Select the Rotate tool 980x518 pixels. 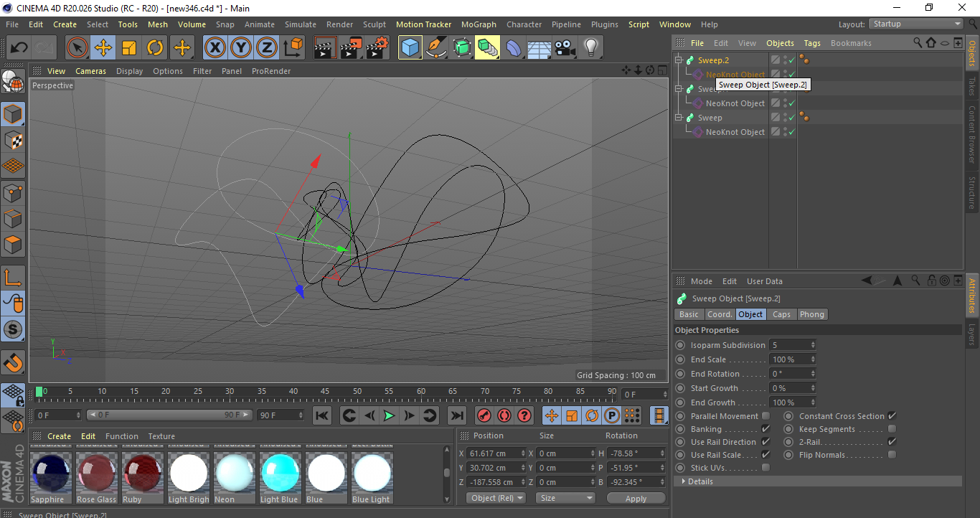(x=155, y=48)
